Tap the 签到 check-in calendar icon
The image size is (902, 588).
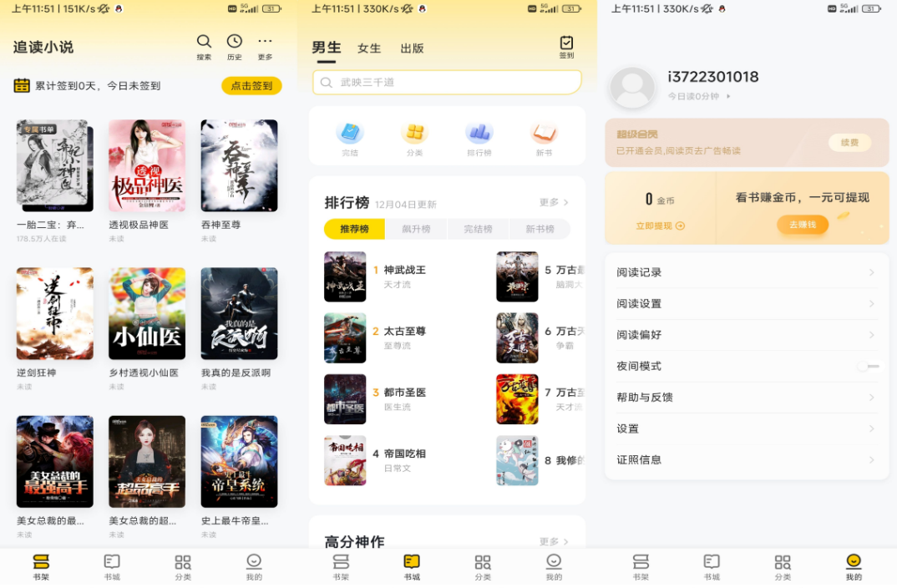tap(566, 44)
